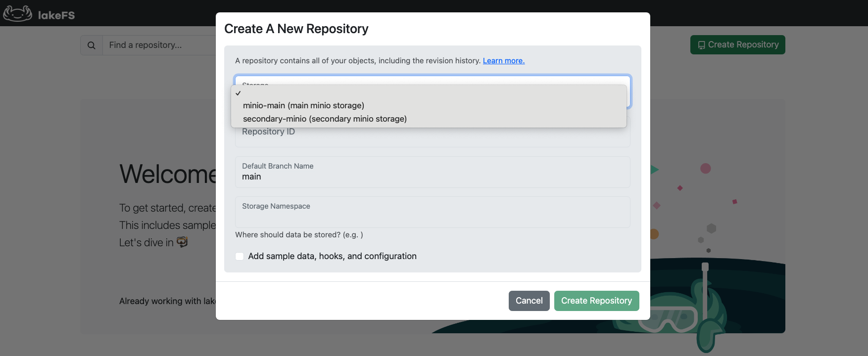The image size is (868, 356).
Task: Click the diving mask emoji after "Let's dive in"
Action: 182,242
